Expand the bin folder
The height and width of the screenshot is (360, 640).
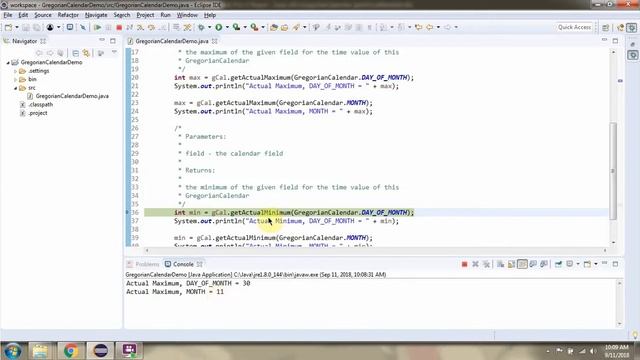click(16, 80)
